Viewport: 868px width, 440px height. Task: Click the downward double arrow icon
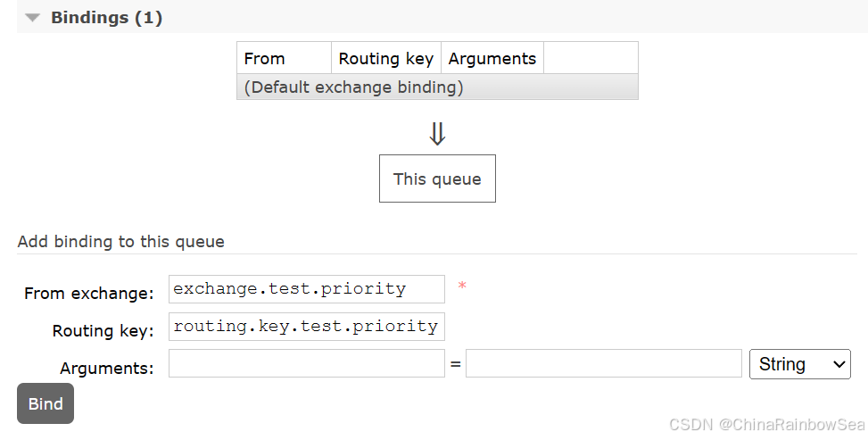pos(437,134)
